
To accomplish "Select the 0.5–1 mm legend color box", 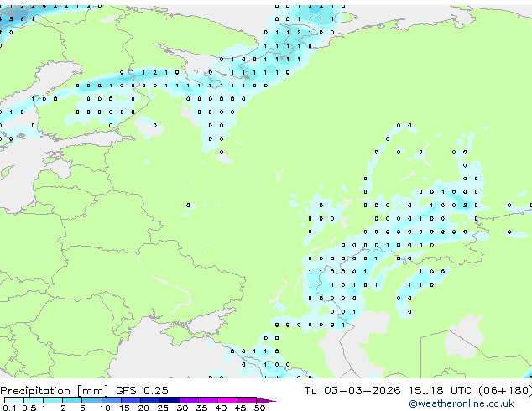I will 34,400.
